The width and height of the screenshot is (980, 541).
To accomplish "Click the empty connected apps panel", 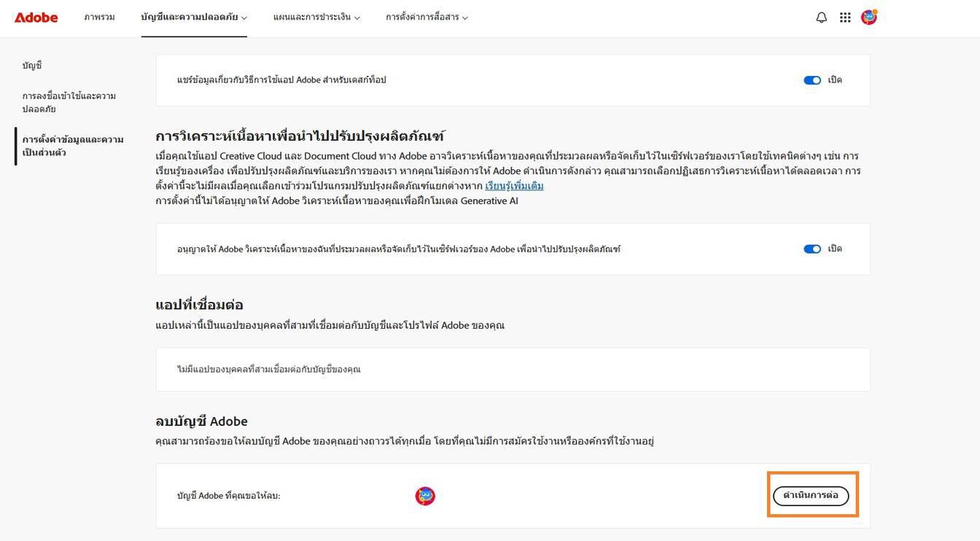I will 512,369.
